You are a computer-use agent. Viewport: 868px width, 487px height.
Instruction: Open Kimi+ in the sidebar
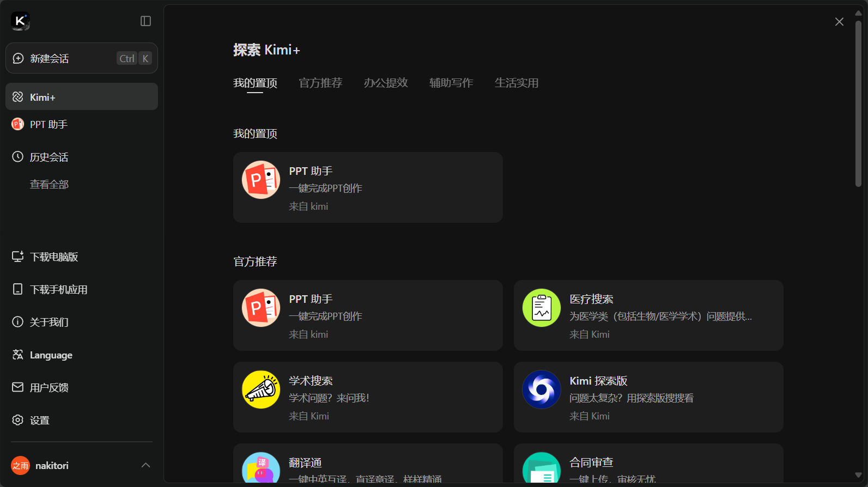click(x=82, y=96)
